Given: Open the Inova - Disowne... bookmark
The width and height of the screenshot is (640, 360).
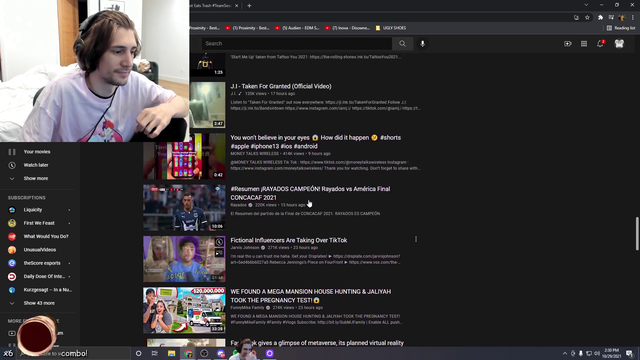Looking at the screenshot, I should [x=347, y=28].
